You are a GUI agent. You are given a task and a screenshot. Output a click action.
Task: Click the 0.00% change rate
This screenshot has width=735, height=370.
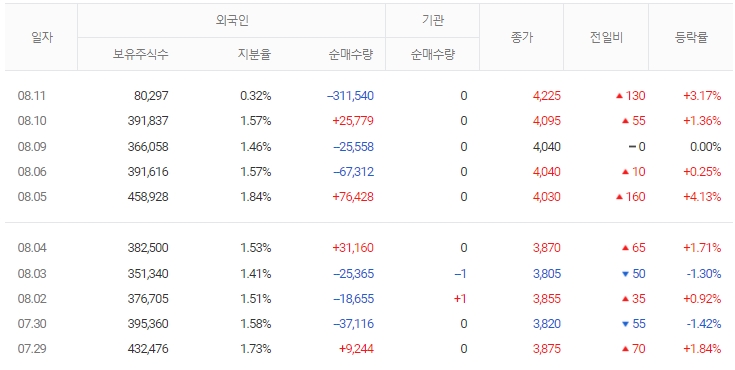[x=705, y=147]
